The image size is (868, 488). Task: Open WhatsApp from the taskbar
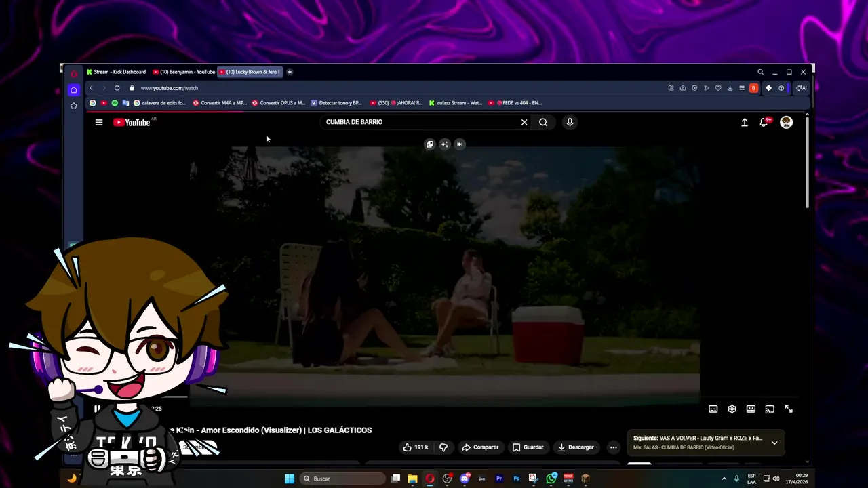tap(551, 479)
